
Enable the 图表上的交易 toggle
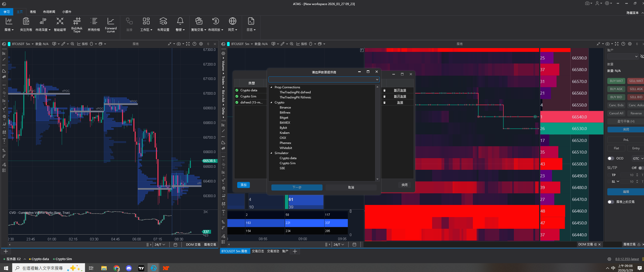(x=611, y=202)
